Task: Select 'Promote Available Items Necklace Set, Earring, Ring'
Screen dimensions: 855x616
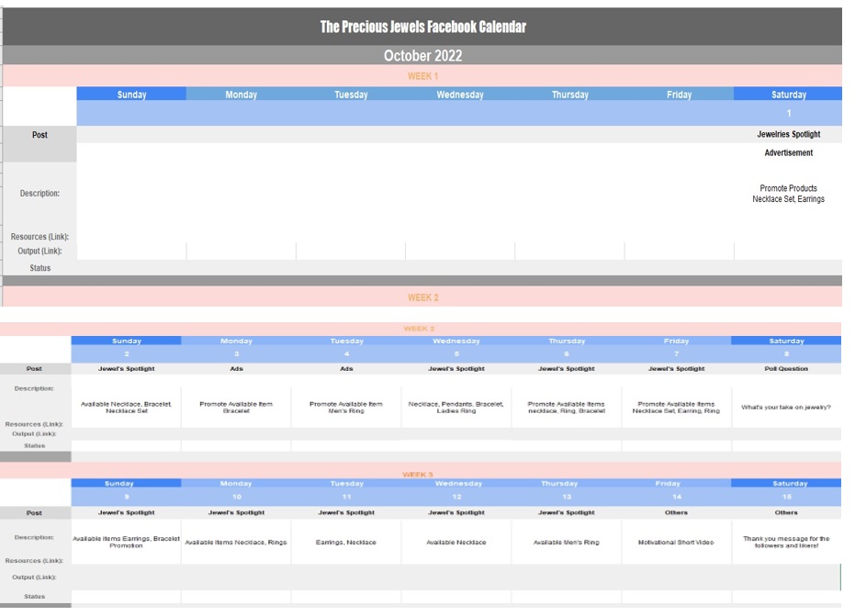Action: tap(676, 408)
